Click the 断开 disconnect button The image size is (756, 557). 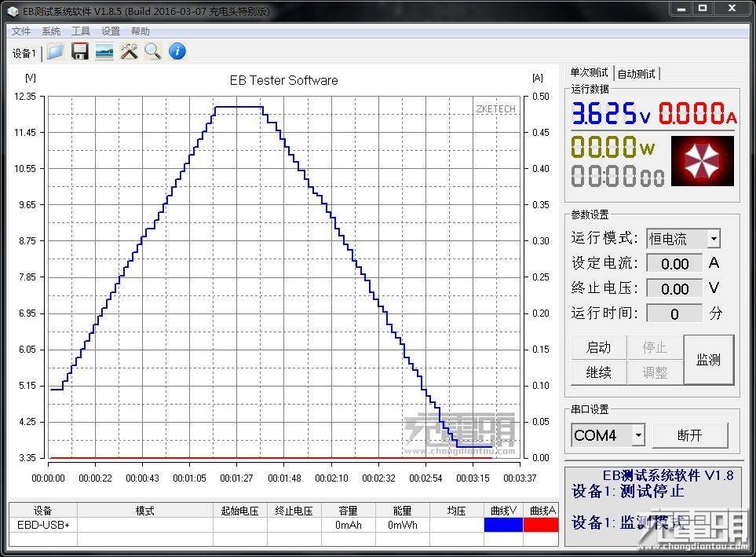(x=690, y=434)
